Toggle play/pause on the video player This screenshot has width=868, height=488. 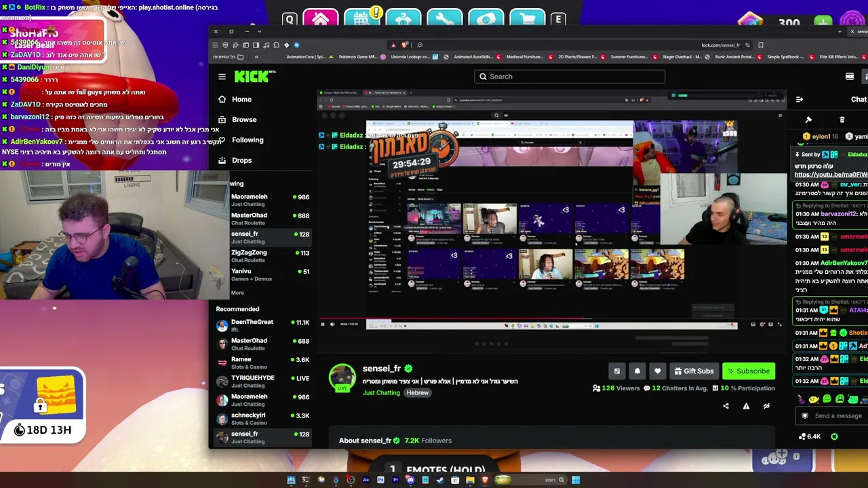(x=323, y=324)
